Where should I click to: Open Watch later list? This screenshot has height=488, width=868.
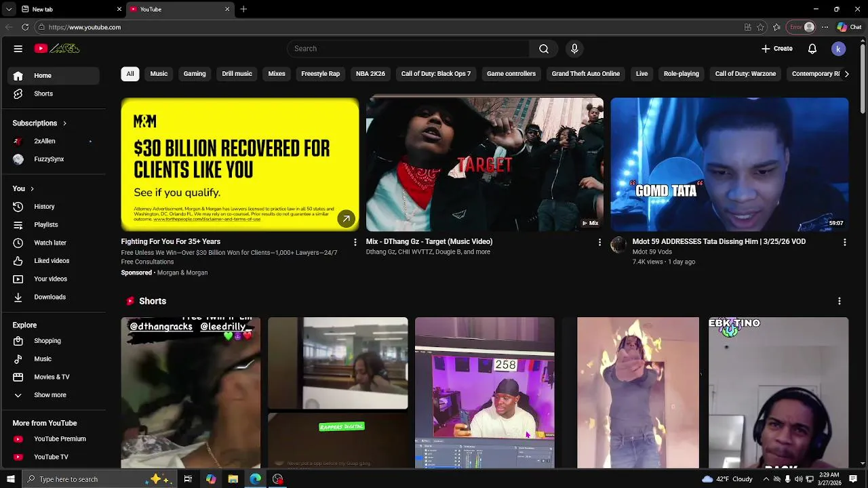[x=53, y=243]
